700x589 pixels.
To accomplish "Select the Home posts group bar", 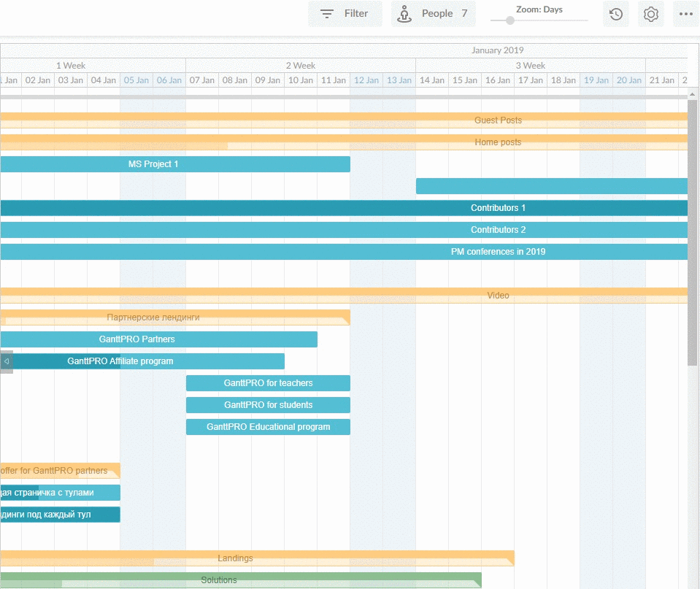I will [x=344, y=142].
